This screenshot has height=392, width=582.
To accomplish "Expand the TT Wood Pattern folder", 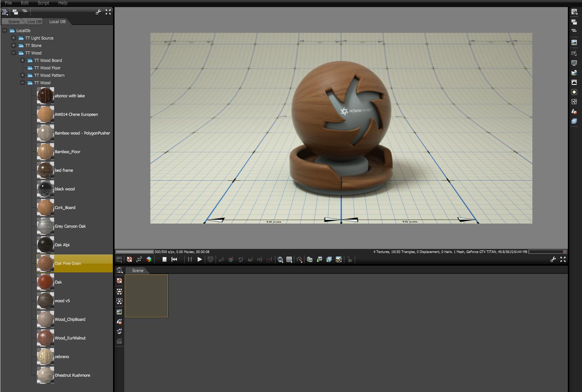I will pos(22,75).
